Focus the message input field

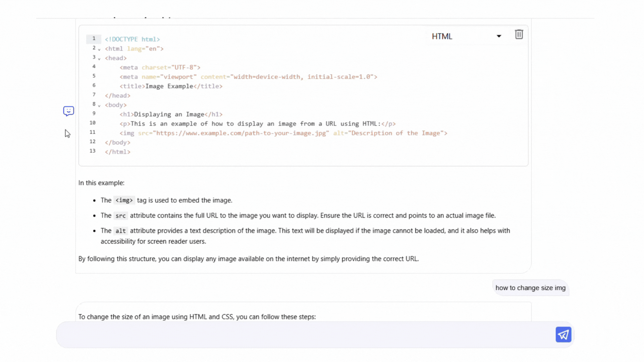302,335
